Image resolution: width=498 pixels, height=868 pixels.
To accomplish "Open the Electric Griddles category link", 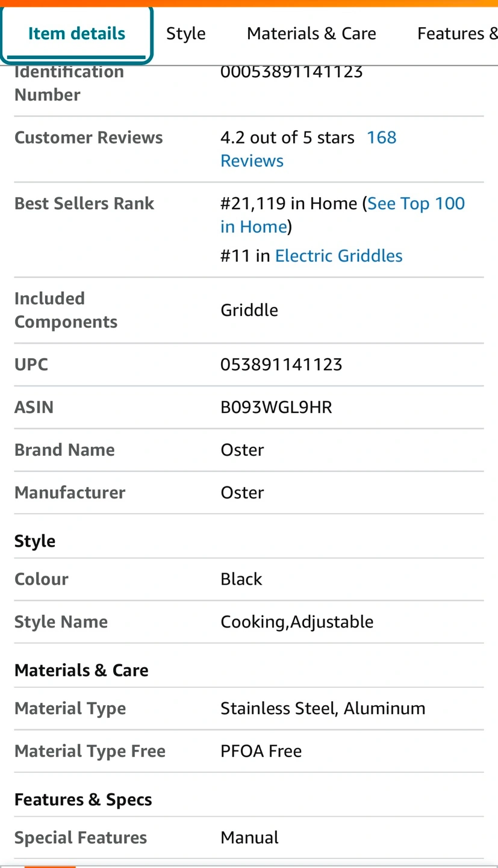I will (x=338, y=256).
